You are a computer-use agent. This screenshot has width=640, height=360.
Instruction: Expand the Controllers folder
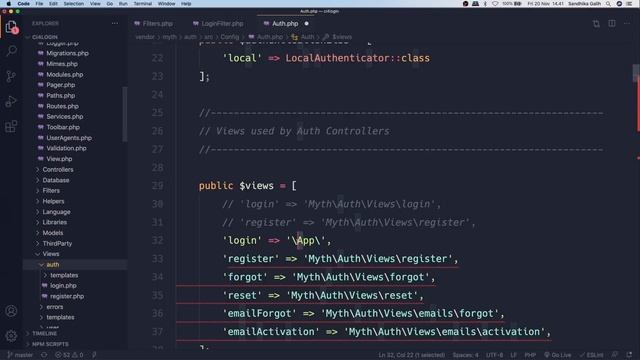tap(58, 169)
